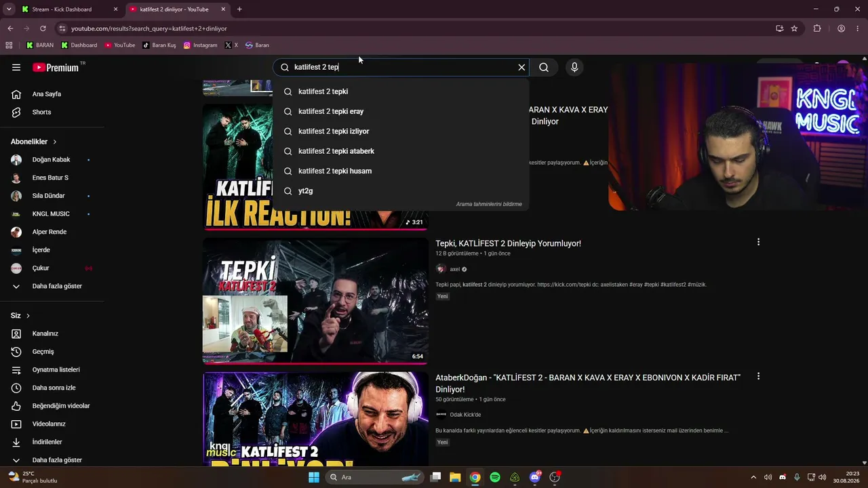The height and width of the screenshot is (488, 868).
Task: Click the browser address bar URL
Action: (149, 28)
